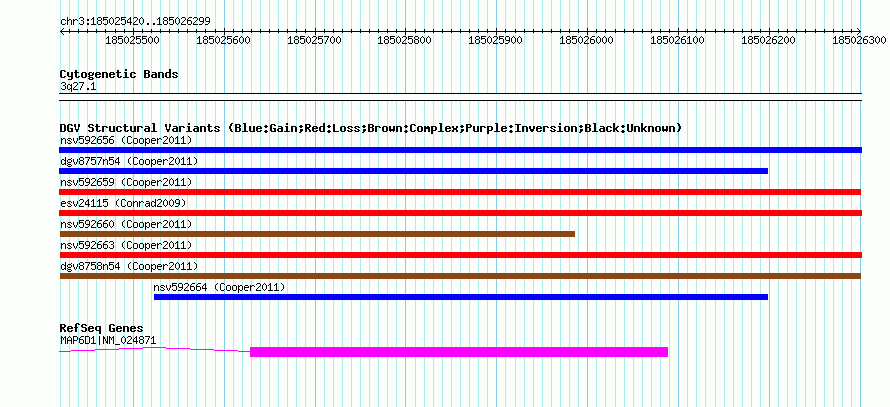Click the red nsv592663 variant bar
This screenshot has height=407, width=890.
click(460, 255)
